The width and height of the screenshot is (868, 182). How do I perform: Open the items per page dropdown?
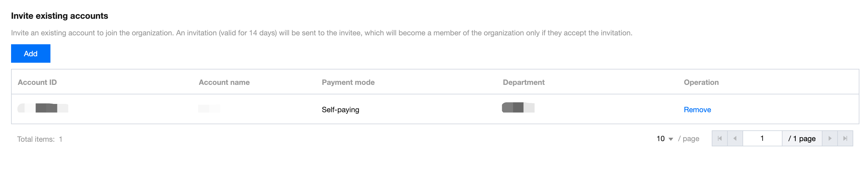click(x=664, y=139)
